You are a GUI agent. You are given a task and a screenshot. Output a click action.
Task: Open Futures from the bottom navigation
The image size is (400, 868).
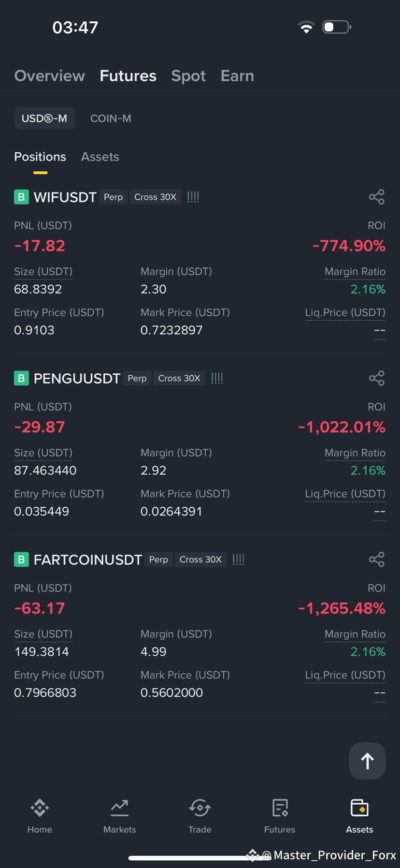pyautogui.click(x=280, y=816)
